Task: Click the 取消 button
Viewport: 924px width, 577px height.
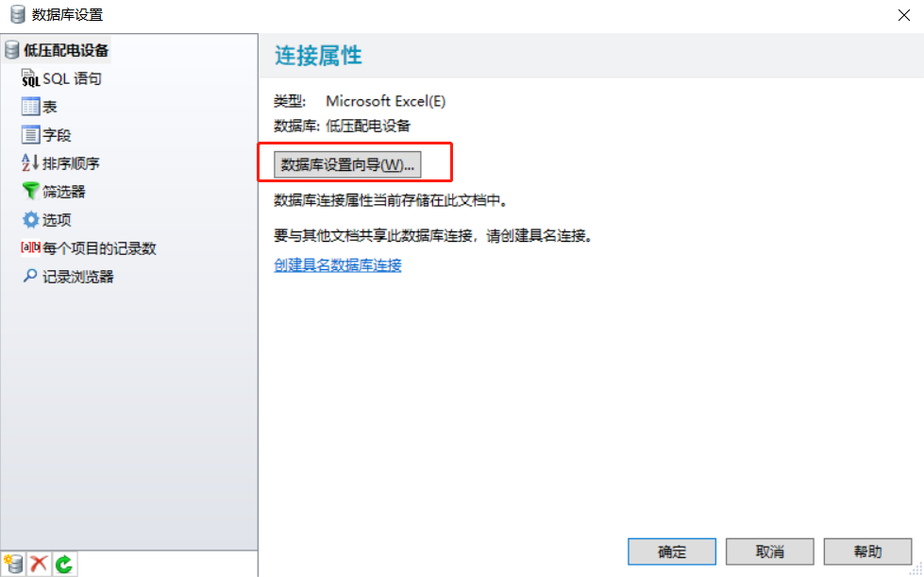Action: (x=769, y=552)
